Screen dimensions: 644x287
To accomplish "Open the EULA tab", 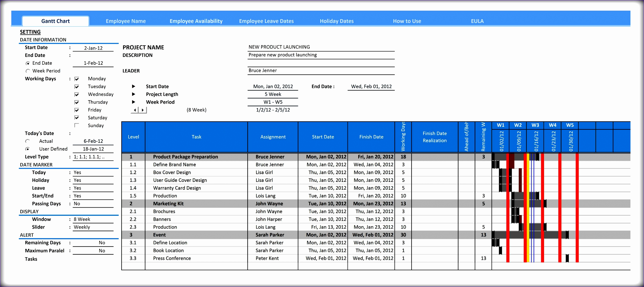I will point(477,21).
